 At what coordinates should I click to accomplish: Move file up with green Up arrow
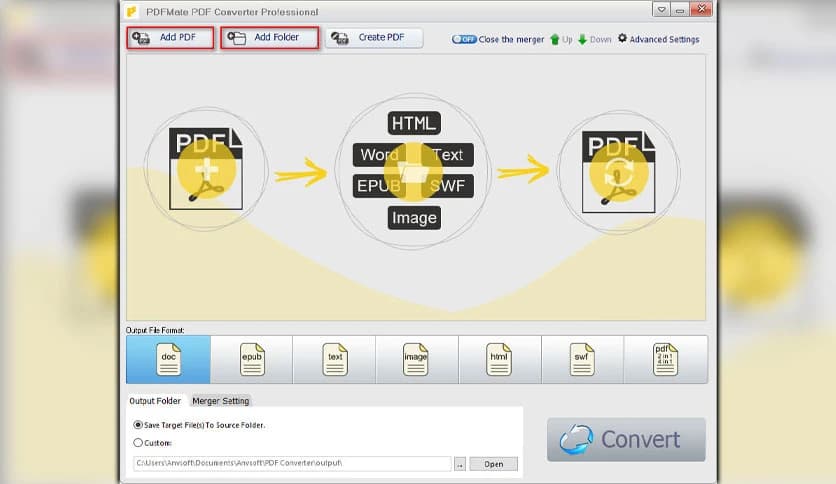click(x=560, y=39)
